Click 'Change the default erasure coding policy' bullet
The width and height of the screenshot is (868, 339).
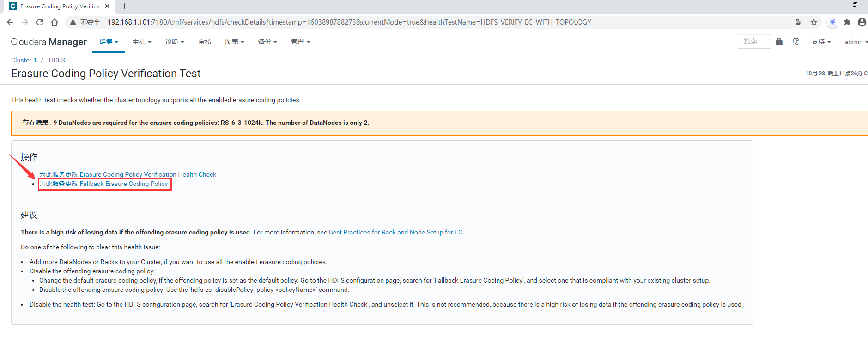tap(375, 280)
